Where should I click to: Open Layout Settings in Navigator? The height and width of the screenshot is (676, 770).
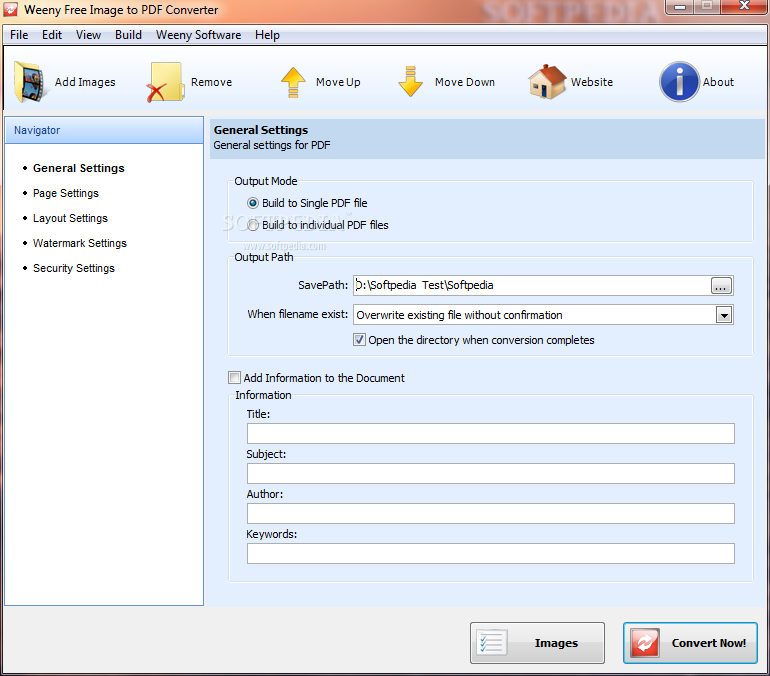tap(70, 218)
